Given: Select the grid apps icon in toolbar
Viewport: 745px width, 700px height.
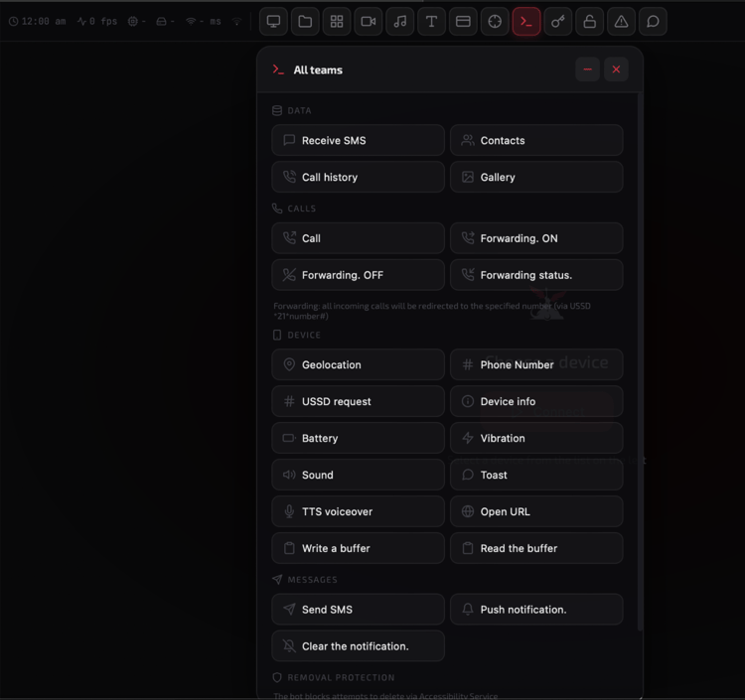Looking at the screenshot, I should pos(337,22).
